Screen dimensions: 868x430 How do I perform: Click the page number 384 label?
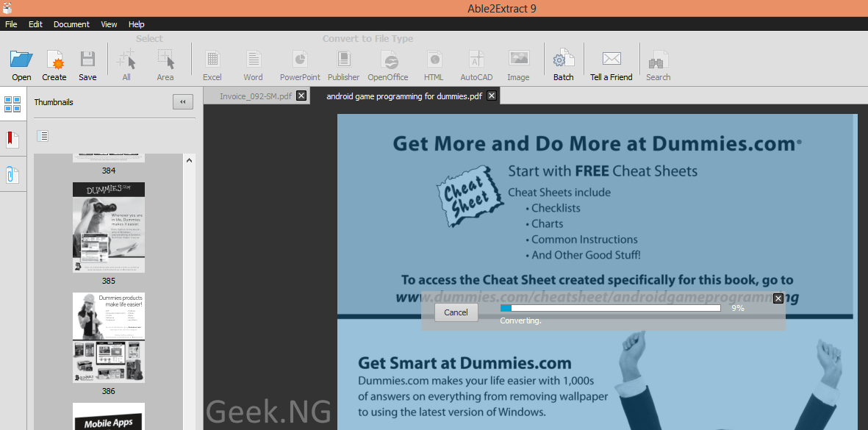coord(109,171)
